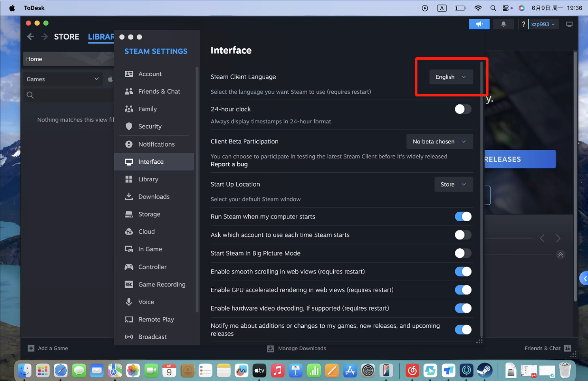The height and width of the screenshot is (381, 588).
Task: Click the back arrow in Steam navigation
Action: click(x=30, y=37)
